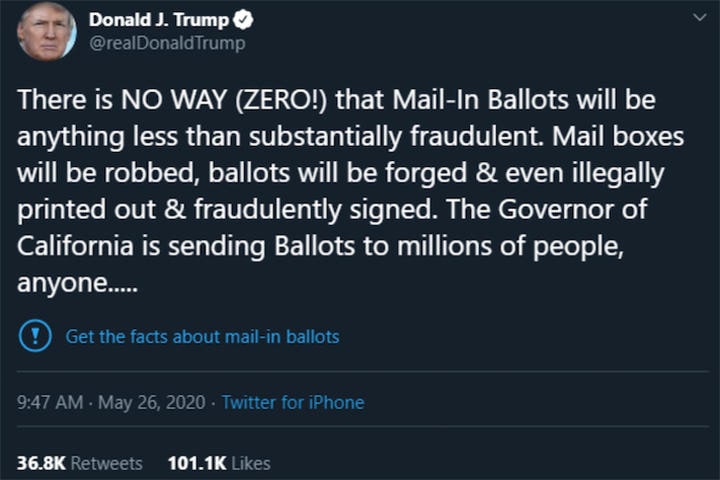Image resolution: width=720 pixels, height=480 pixels.
Task: Open the Twitter for iPhone source link
Action: pos(292,403)
